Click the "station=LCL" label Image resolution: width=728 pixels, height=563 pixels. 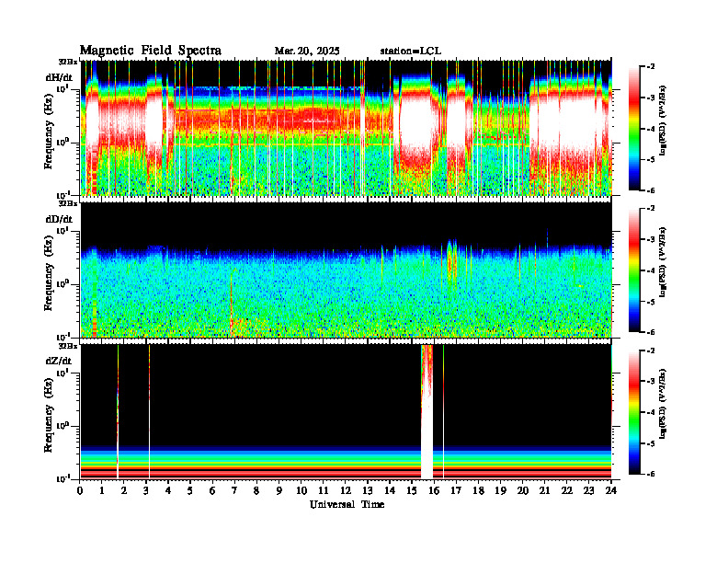pos(411,52)
